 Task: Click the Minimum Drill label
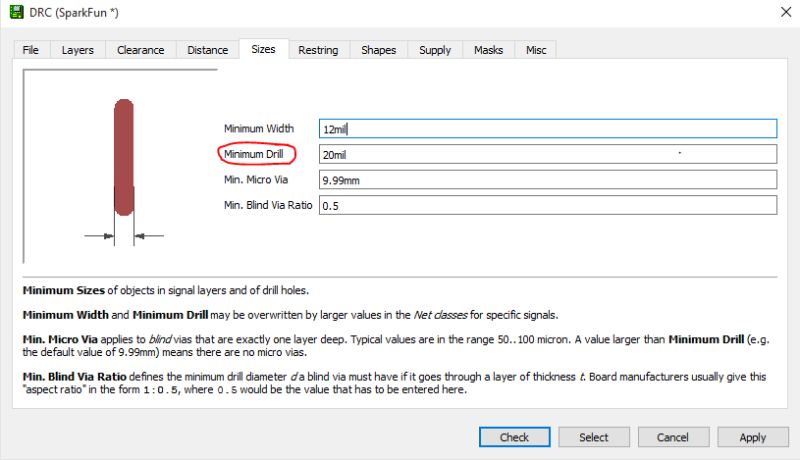[254, 154]
